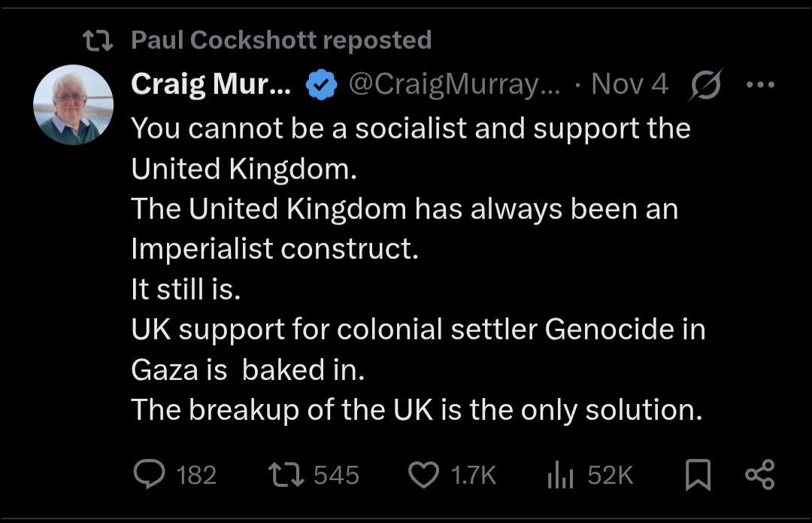This screenshot has height=523, width=812.
Task: Share the tweet via share icon
Action: coord(759,475)
